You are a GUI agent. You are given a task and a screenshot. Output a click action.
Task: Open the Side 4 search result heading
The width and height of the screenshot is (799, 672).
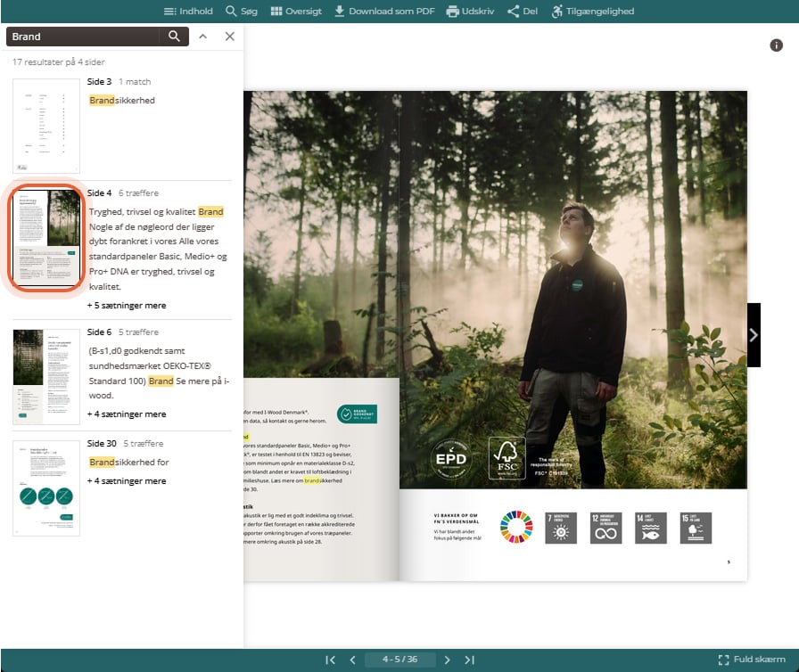click(x=99, y=193)
